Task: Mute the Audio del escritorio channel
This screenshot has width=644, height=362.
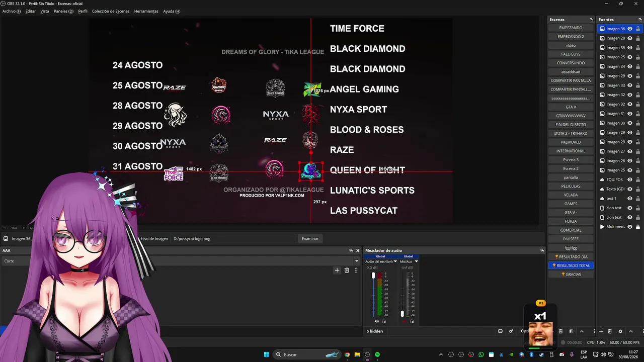Action: click(x=376, y=321)
